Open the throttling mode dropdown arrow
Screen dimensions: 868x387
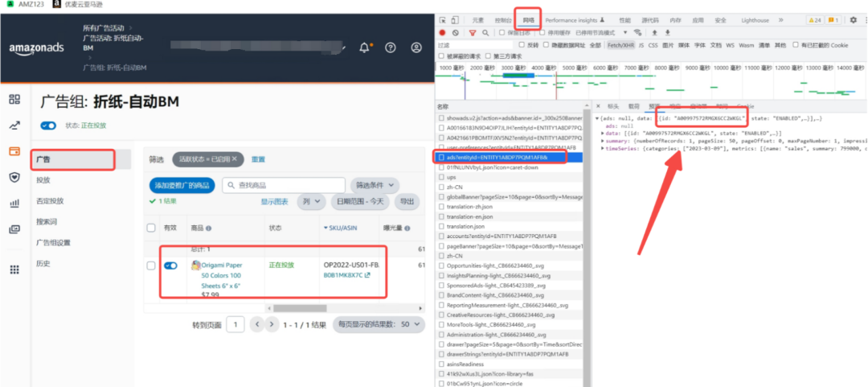(625, 33)
